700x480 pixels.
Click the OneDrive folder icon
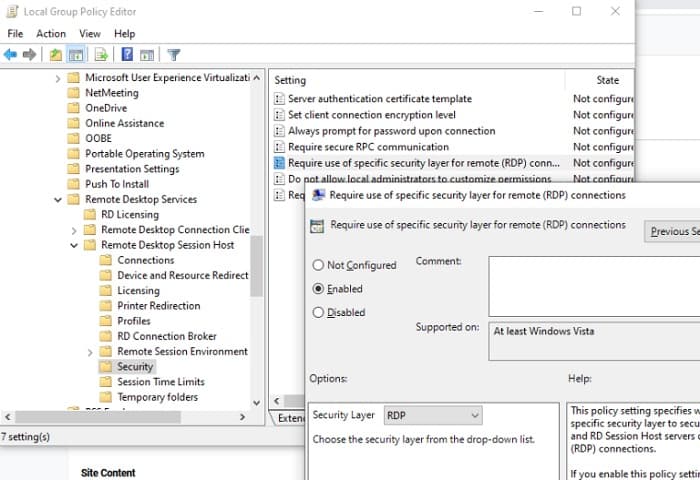[74, 108]
